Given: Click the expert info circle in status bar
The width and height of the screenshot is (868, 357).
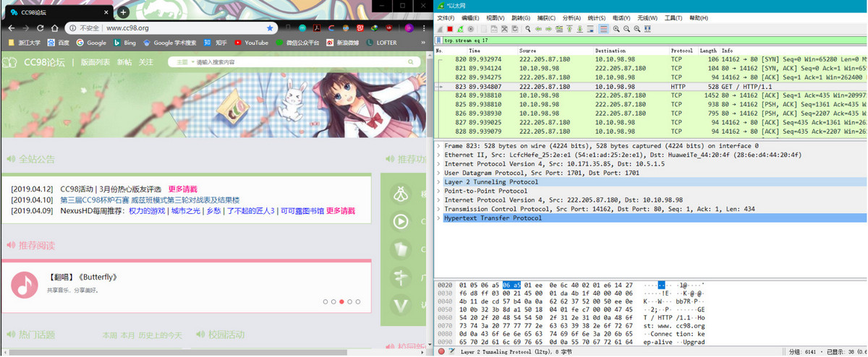Looking at the screenshot, I should tap(441, 352).
